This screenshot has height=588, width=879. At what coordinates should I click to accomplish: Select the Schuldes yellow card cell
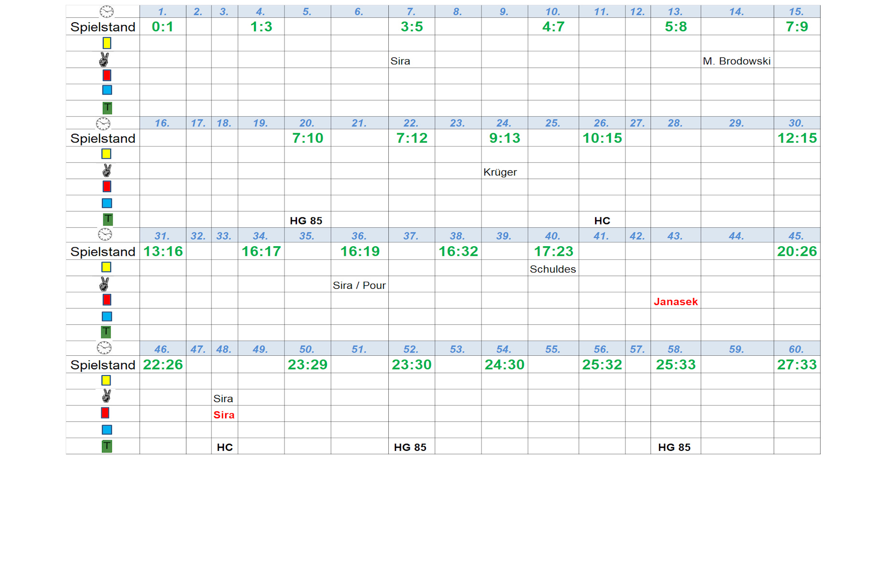point(553,269)
